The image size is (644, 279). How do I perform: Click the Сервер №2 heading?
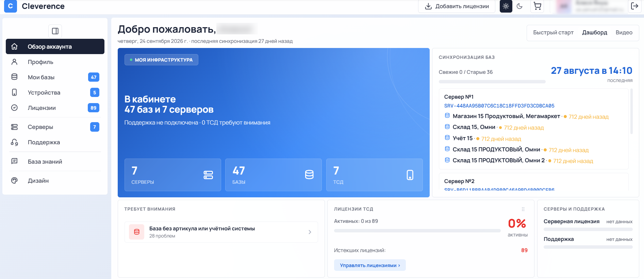point(459,181)
